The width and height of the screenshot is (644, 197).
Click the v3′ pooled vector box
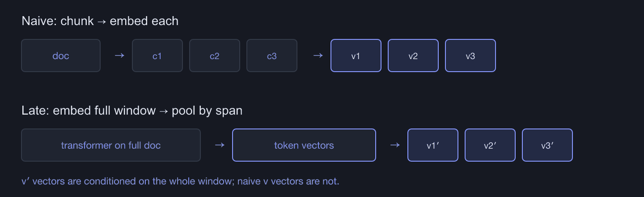pos(547,145)
